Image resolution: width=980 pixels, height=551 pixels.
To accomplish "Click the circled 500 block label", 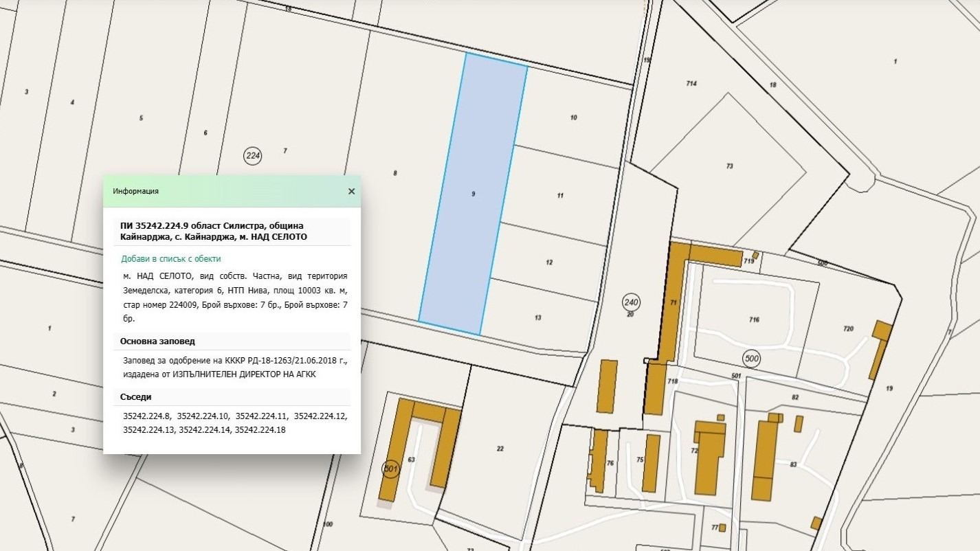I will 752,358.
